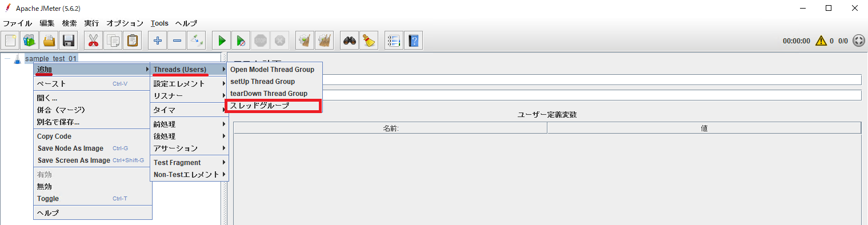
Task: Expand the 前処理 submenu
Action: tap(189, 124)
